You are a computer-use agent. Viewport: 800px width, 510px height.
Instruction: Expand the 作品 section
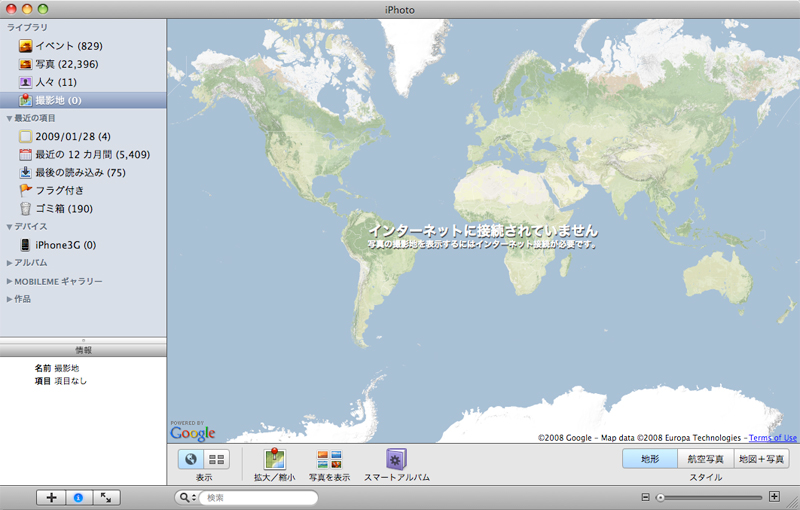pyautogui.click(x=9, y=299)
